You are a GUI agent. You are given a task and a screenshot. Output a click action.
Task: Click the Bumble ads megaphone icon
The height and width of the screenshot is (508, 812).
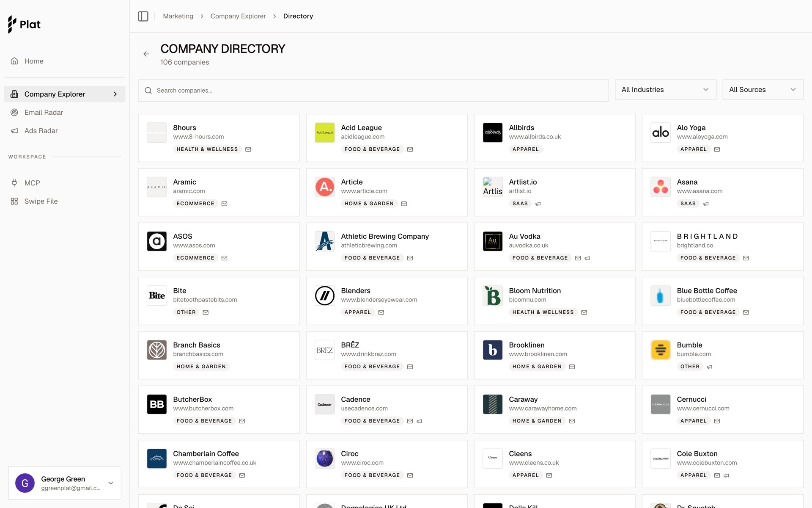click(709, 367)
